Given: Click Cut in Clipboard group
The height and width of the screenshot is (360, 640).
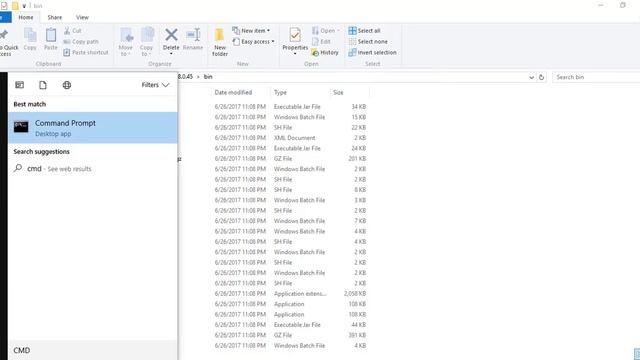Looking at the screenshot, I should tap(73, 31).
